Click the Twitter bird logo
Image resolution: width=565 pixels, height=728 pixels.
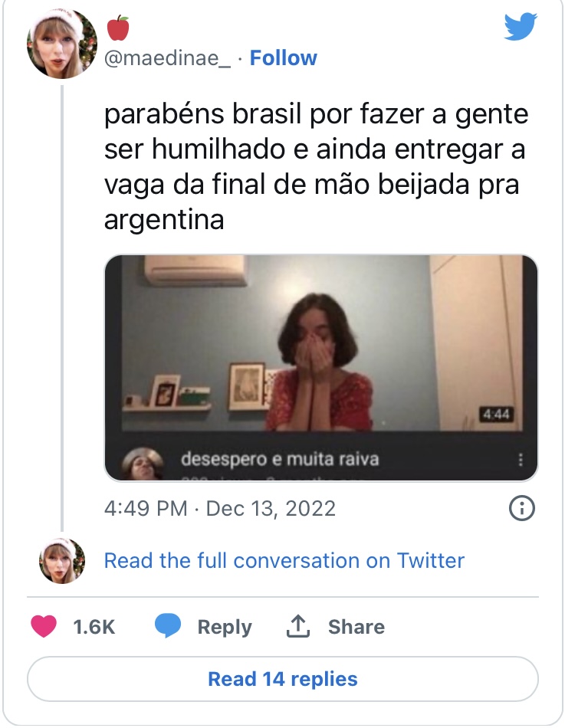pos(521,27)
